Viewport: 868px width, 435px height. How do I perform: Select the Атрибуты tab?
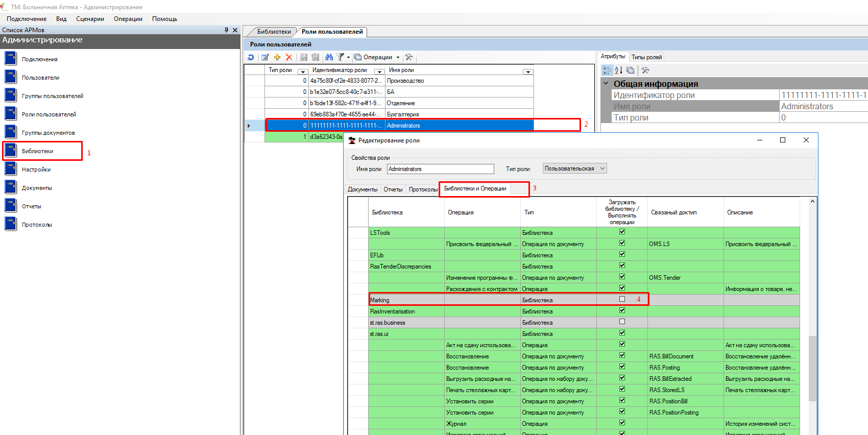tap(613, 56)
